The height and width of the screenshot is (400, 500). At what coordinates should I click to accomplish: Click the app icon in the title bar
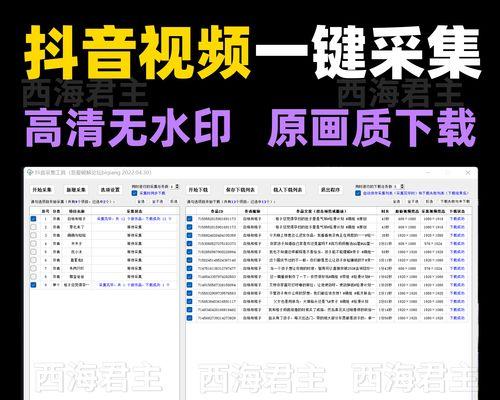[x=30, y=172]
